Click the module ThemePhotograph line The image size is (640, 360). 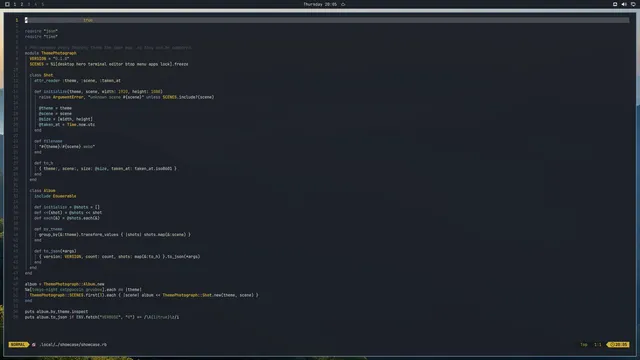coord(51,53)
